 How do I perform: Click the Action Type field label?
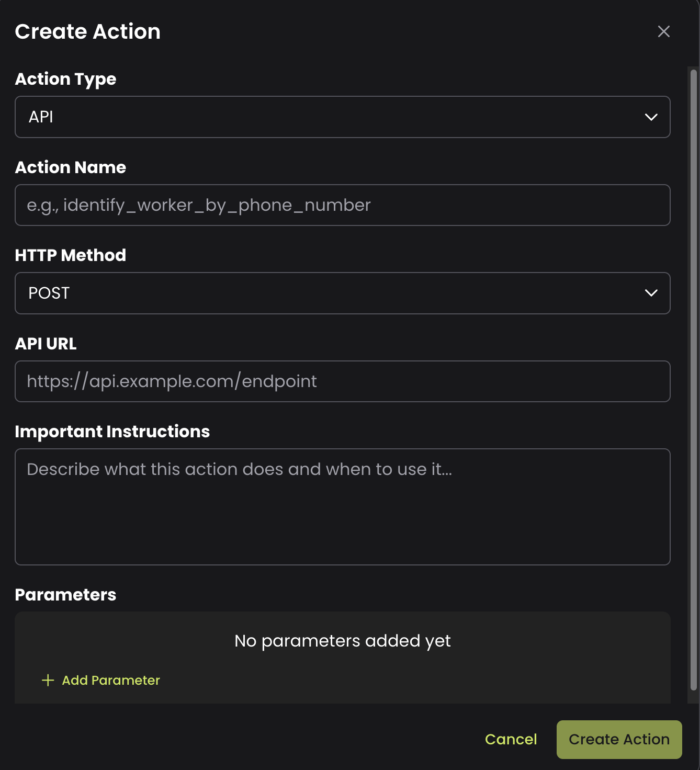click(x=66, y=79)
